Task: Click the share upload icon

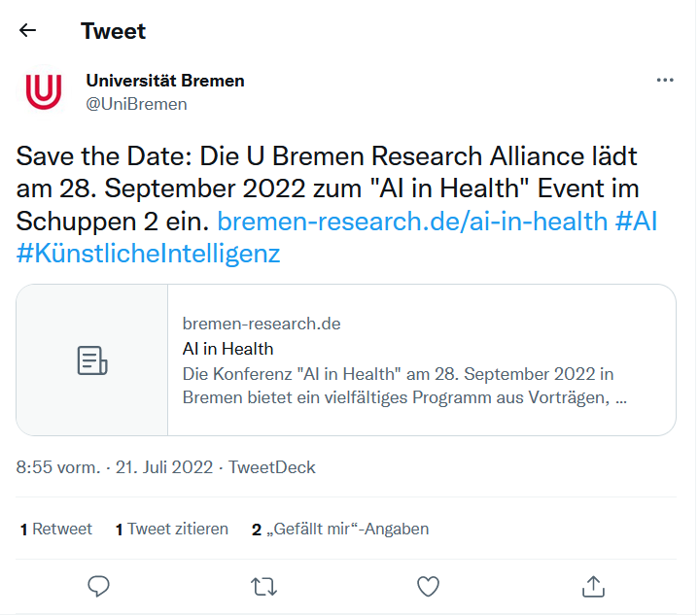Action: tap(593, 586)
